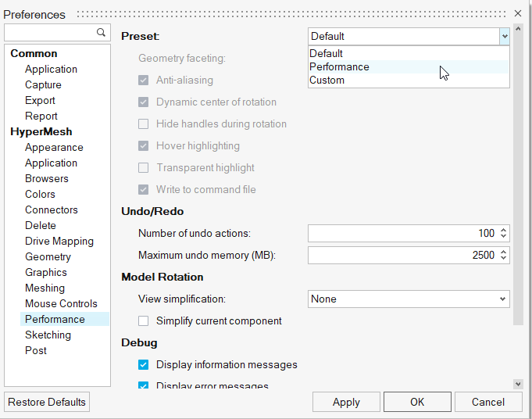Increase maximum undo memory value
The height and width of the screenshot is (419, 532).
[503, 252]
